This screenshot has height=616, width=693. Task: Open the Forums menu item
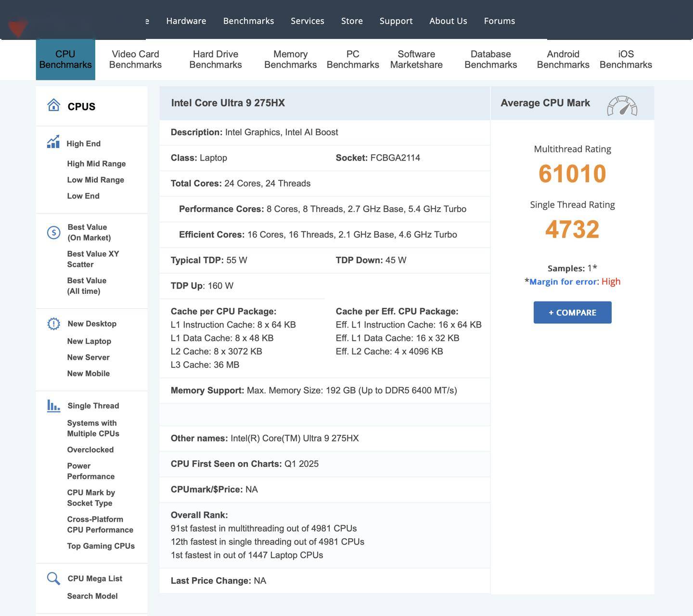tap(499, 21)
